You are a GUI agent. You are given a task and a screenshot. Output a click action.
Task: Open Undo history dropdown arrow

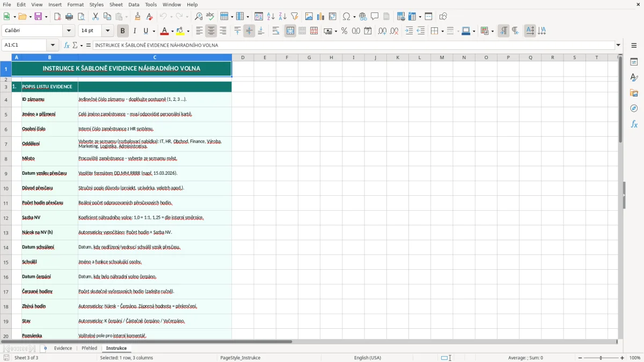coord(171,16)
